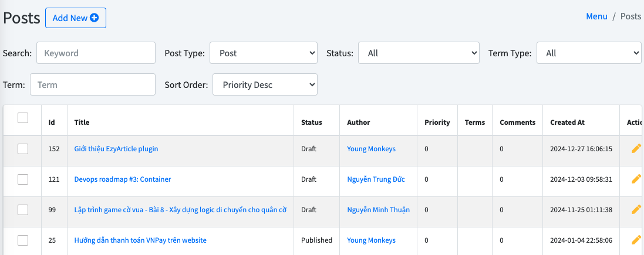Open the Hướng dẫn thanh toán VNPay post
644x255 pixels.
click(140, 240)
